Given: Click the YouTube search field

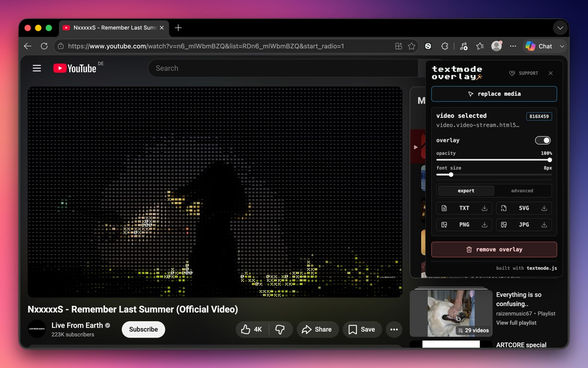Looking at the screenshot, I should click(x=283, y=68).
